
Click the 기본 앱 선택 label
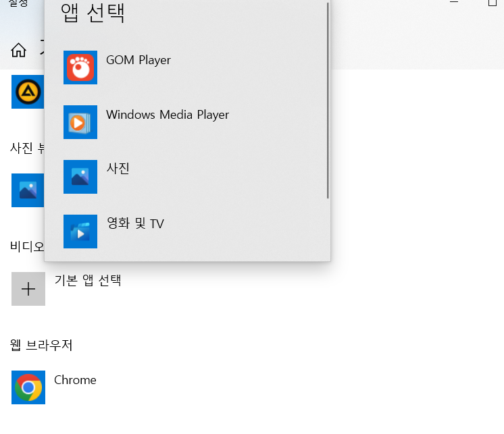(x=88, y=281)
